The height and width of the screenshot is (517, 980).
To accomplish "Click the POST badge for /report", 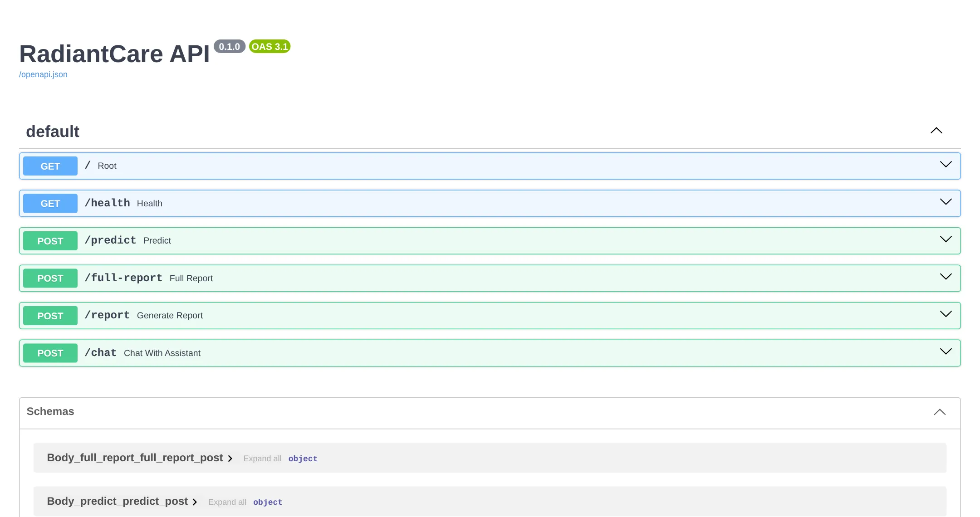I will (x=50, y=316).
